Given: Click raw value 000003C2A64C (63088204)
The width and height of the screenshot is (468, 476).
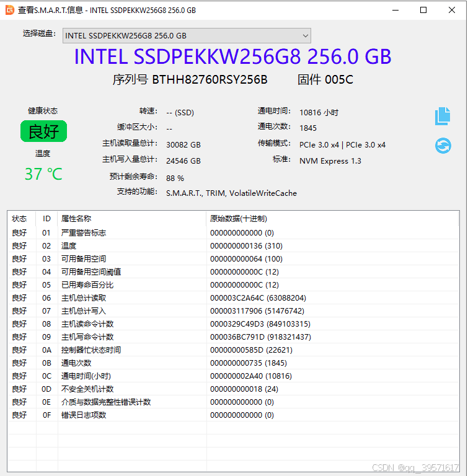Looking at the screenshot, I should pyautogui.click(x=258, y=298).
